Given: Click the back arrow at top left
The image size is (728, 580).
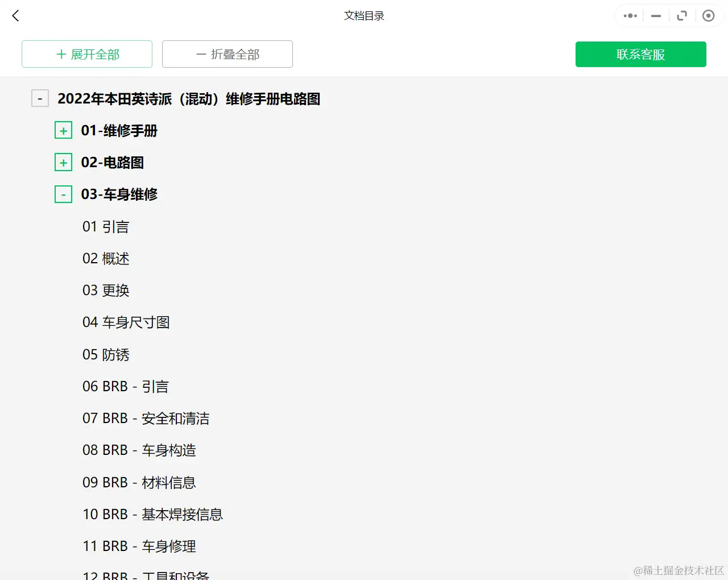Looking at the screenshot, I should click(15, 15).
